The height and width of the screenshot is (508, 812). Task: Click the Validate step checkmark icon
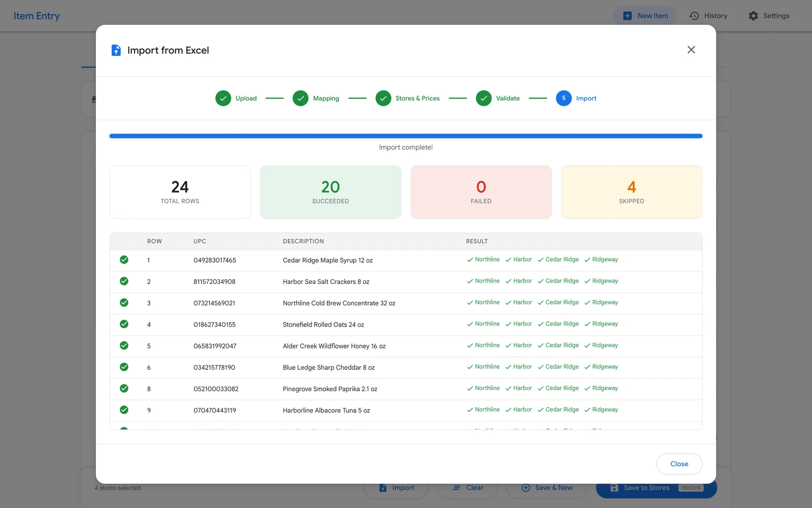tap(484, 98)
